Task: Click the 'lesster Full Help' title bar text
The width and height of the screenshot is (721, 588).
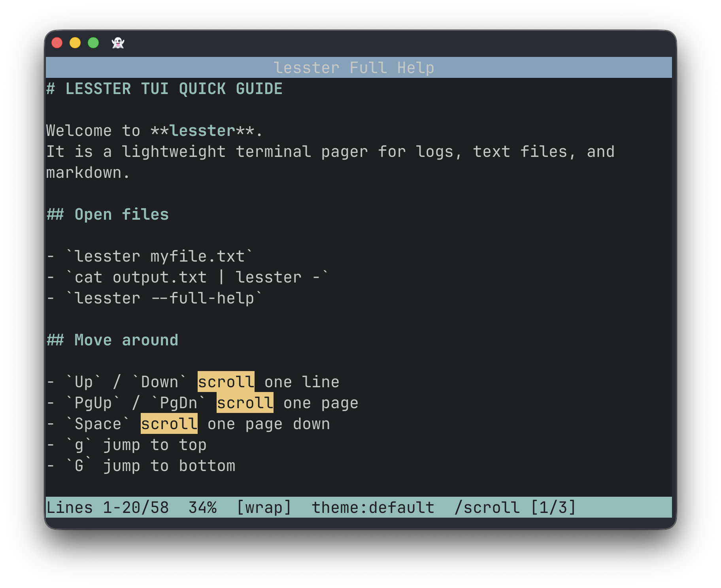Action: click(354, 68)
